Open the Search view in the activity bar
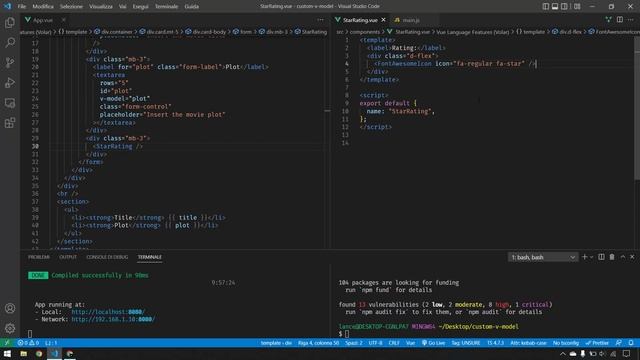Image resolution: width=640 pixels, height=360 pixels. pyautogui.click(x=10, y=42)
